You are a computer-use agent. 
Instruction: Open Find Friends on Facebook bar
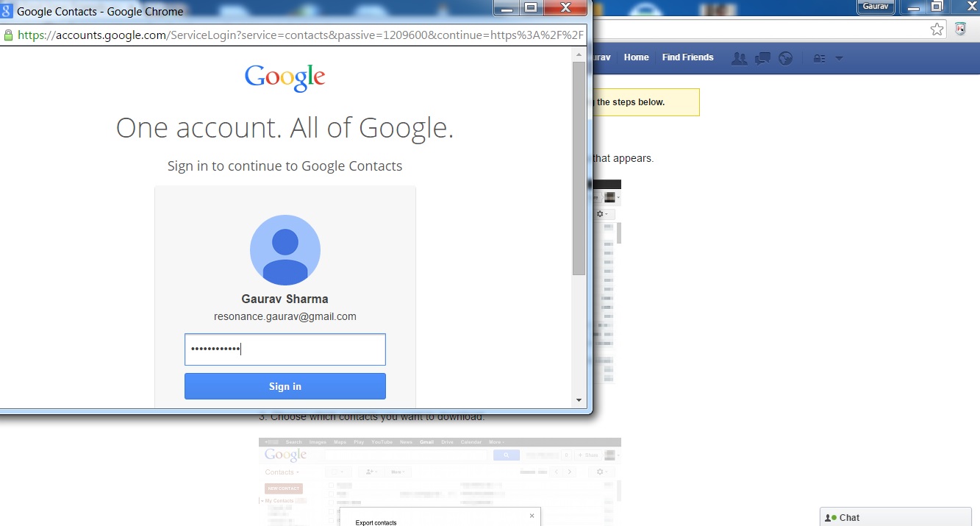pos(687,57)
